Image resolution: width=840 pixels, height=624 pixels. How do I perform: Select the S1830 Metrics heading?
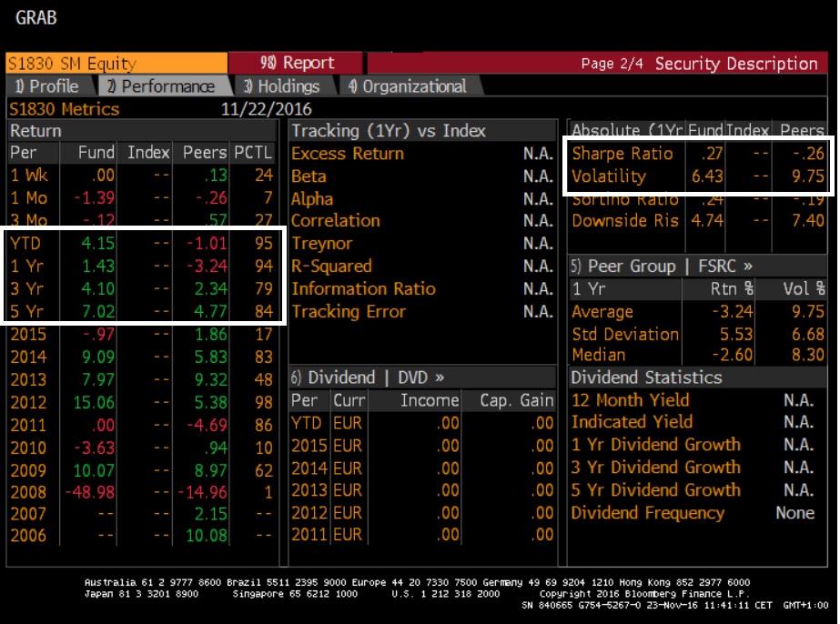65,109
